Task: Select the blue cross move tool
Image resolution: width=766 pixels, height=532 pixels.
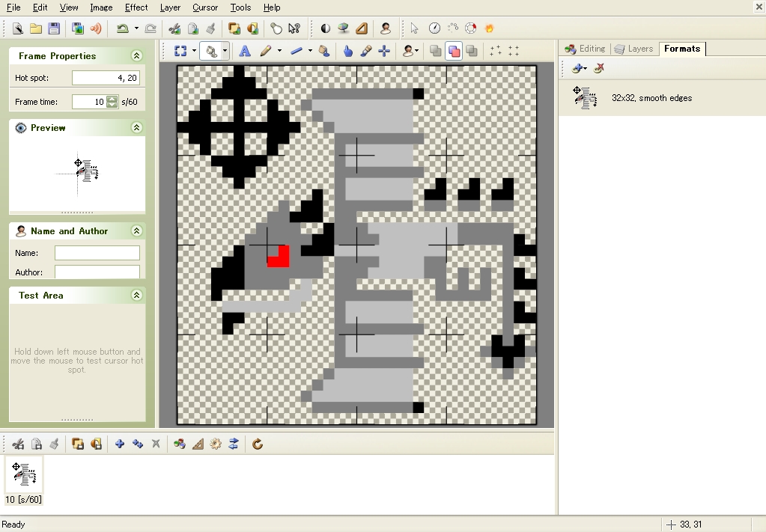Action: [x=384, y=51]
